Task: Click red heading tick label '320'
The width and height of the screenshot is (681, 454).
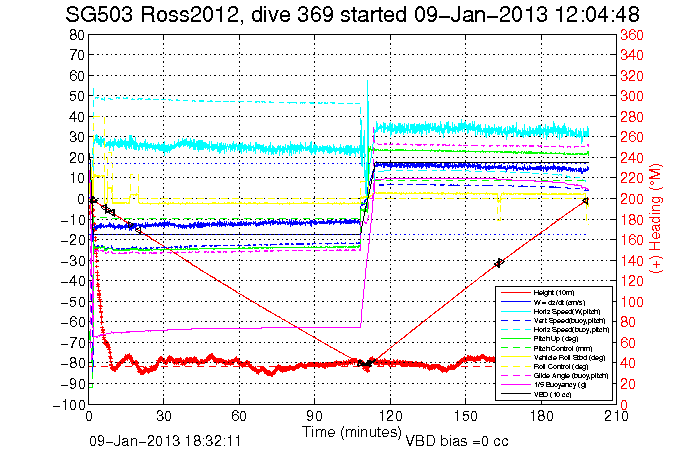Action: click(631, 76)
